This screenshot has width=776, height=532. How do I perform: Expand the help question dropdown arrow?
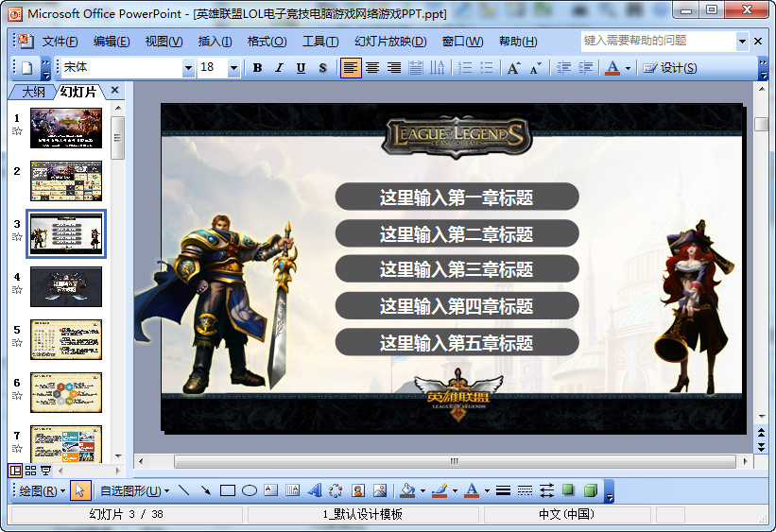click(742, 42)
